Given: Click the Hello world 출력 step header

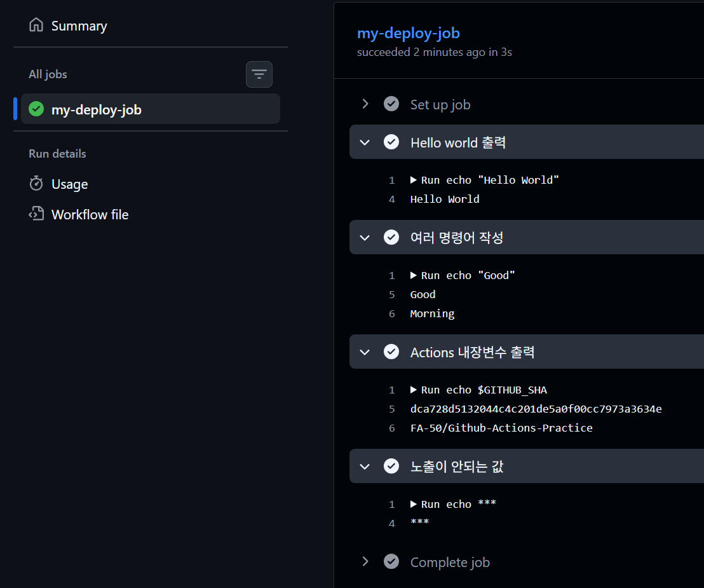Looking at the screenshot, I should point(527,142).
